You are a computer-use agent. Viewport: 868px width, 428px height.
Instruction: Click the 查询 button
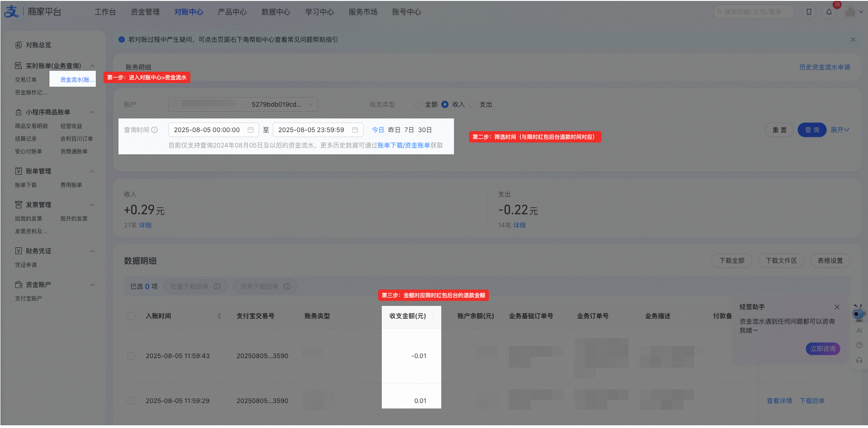[812, 130]
